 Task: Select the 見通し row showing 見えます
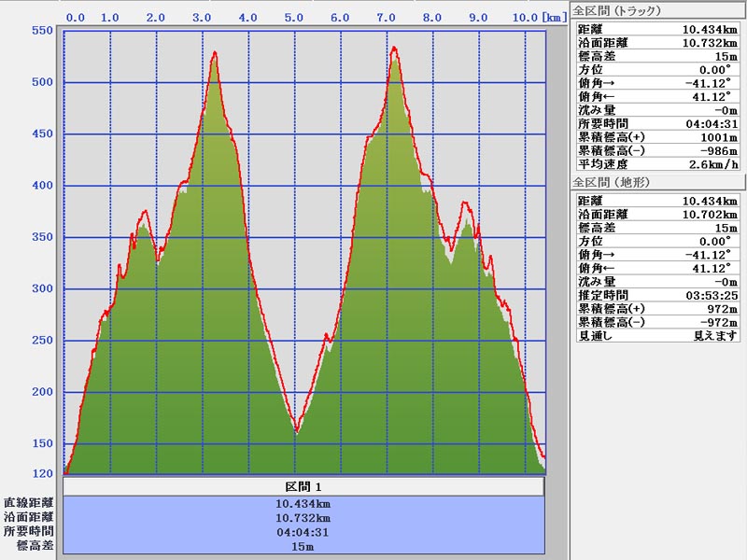(657, 335)
